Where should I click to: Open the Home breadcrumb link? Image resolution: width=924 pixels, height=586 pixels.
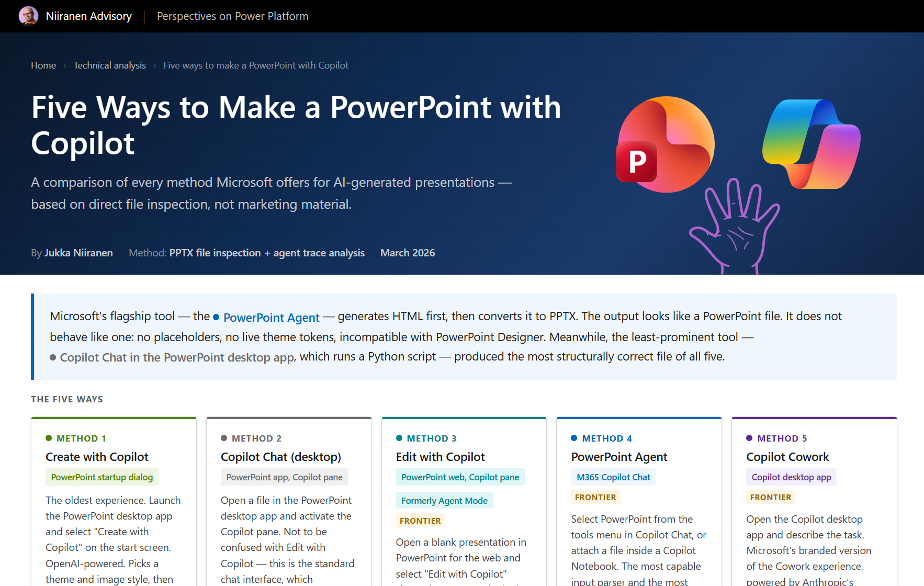pos(43,65)
